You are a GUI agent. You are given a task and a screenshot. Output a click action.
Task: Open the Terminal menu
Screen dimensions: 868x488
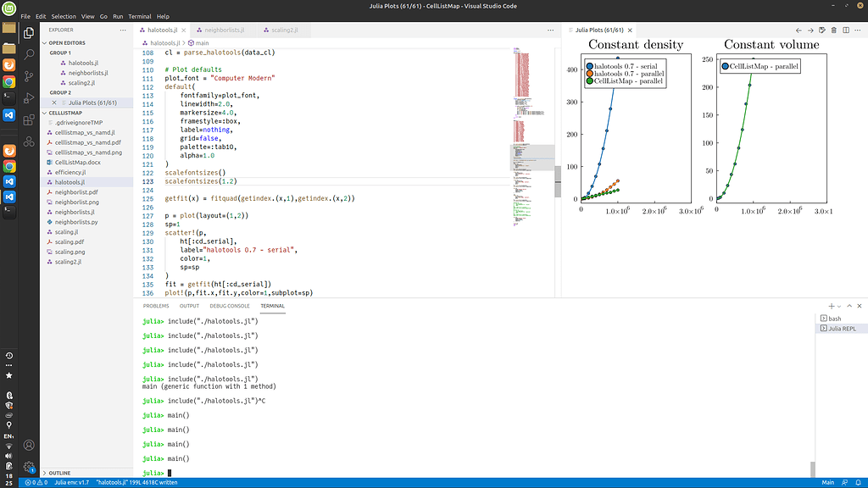[139, 15]
